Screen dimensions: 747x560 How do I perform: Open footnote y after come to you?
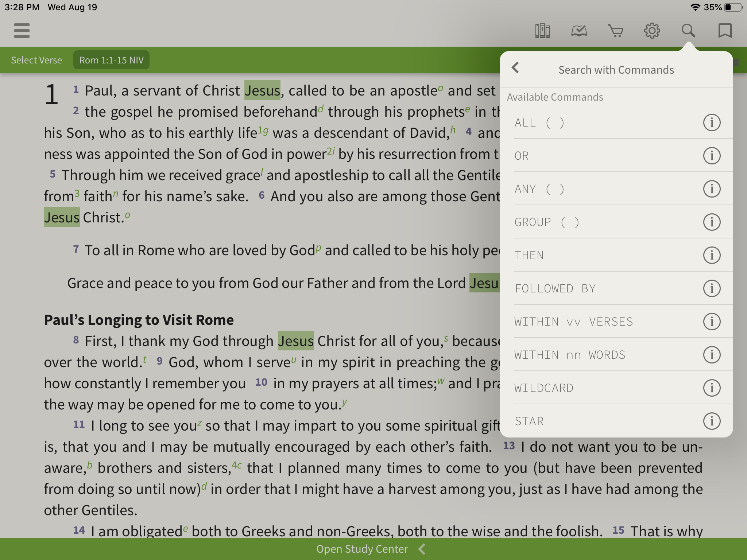pyautogui.click(x=344, y=403)
